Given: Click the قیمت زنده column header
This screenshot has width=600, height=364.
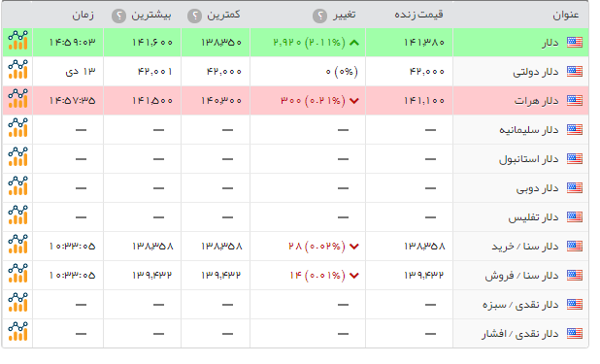Looking at the screenshot, I should [419, 15].
